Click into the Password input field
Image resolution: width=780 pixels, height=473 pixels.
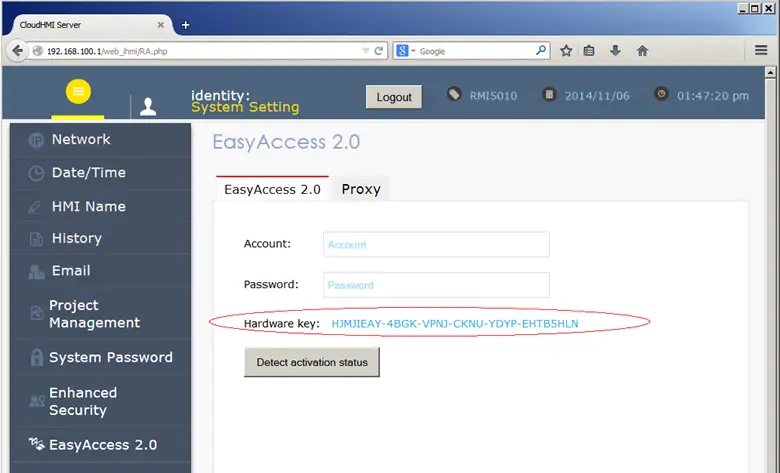pos(436,285)
